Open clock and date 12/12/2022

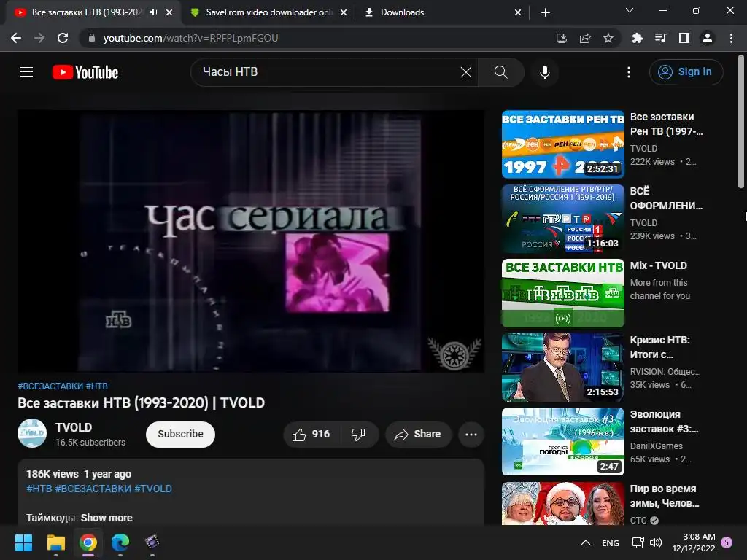coord(694,542)
